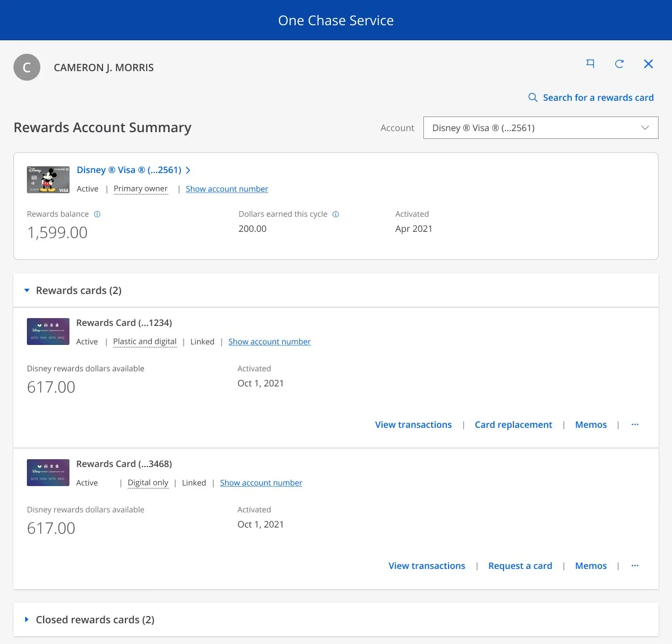The width and height of the screenshot is (672, 644).
Task: Click CAMERON J. MORRIS customer name
Action: [104, 67]
